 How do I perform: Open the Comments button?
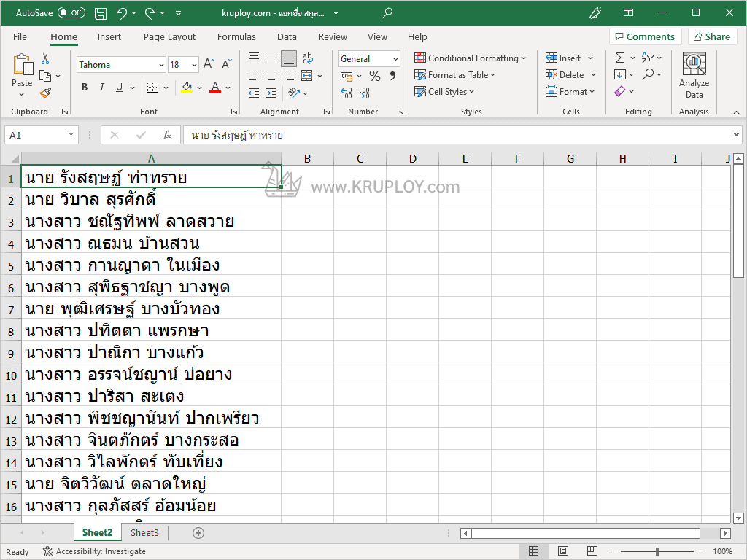(645, 37)
